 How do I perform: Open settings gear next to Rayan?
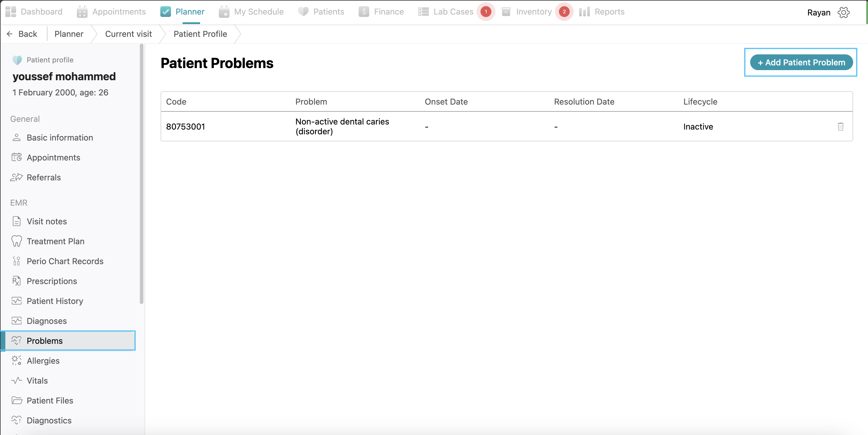(843, 12)
